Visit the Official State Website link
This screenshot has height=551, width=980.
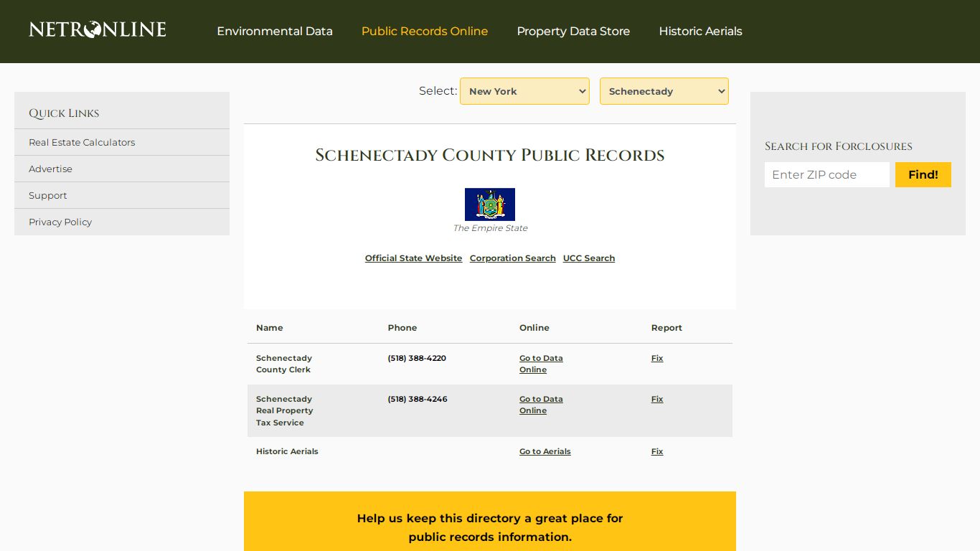[x=413, y=258]
